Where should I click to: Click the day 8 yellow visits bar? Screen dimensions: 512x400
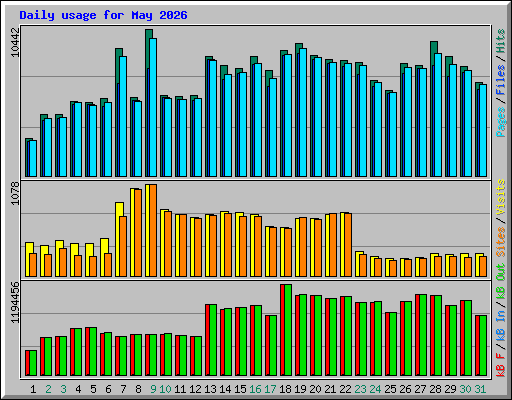tap(132, 232)
